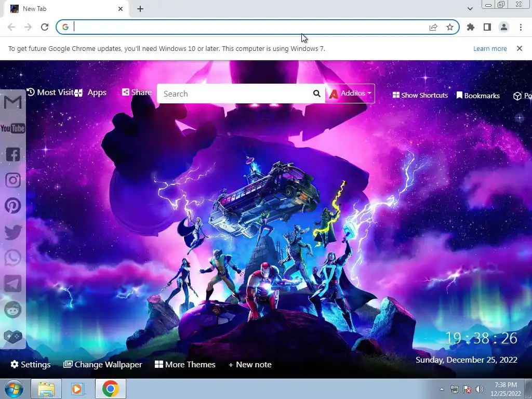Follow the Learn more link
The height and width of the screenshot is (399, 532).
click(490, 48)
